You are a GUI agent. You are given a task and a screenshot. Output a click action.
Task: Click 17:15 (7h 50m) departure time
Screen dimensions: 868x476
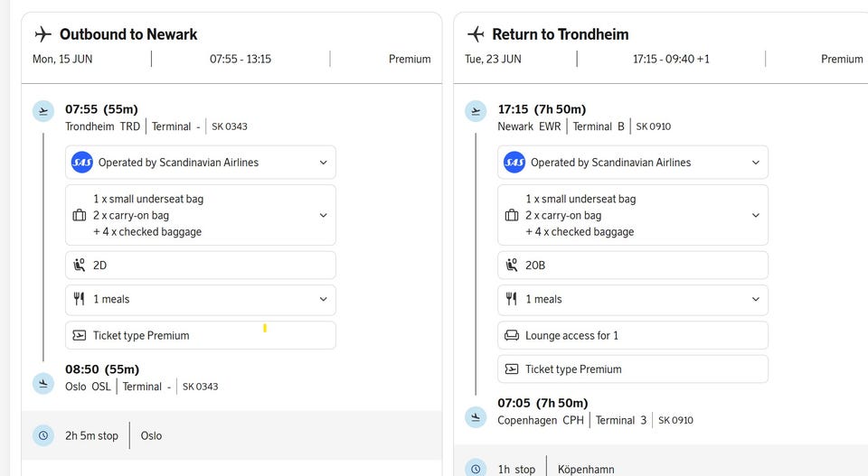(x=542, y=109)
